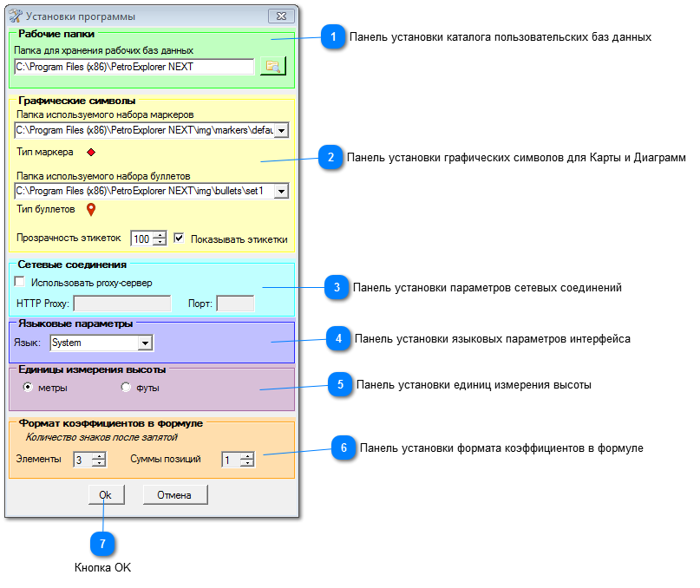Image resolution: width=700 pixels, height=588 pixels.
Task: Open the markers folder dropdown
Action: click(281, 130)
